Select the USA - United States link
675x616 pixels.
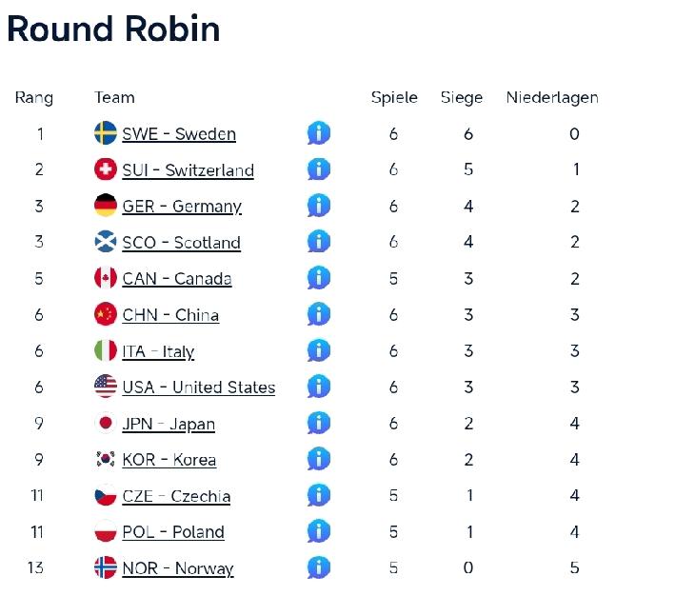(x=198, y=387)
